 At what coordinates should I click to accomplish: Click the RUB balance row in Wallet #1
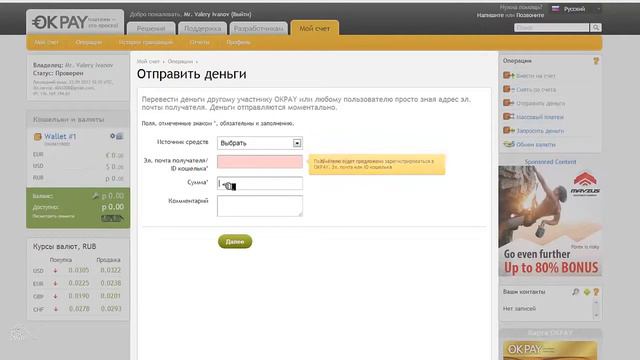(78, 178)
